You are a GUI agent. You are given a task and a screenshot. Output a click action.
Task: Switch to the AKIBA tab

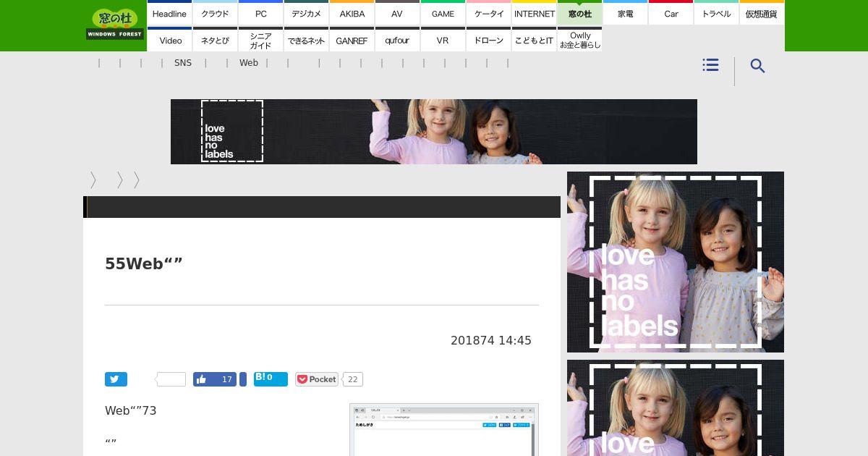tap(352, 13)
